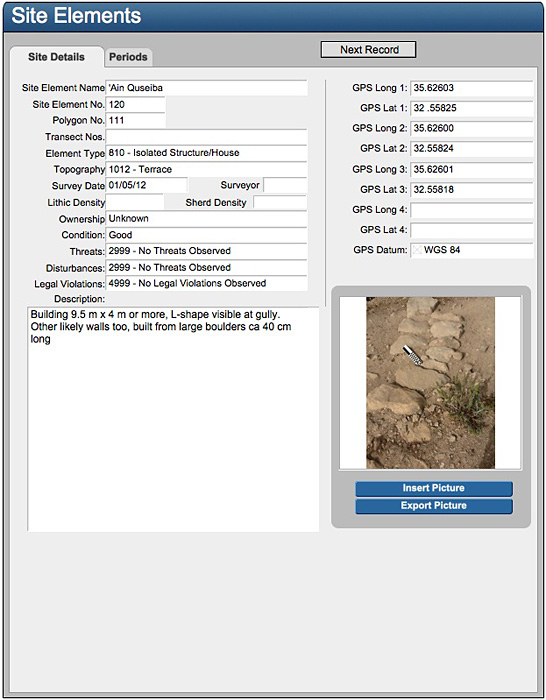Open the Element Type field

206,153
